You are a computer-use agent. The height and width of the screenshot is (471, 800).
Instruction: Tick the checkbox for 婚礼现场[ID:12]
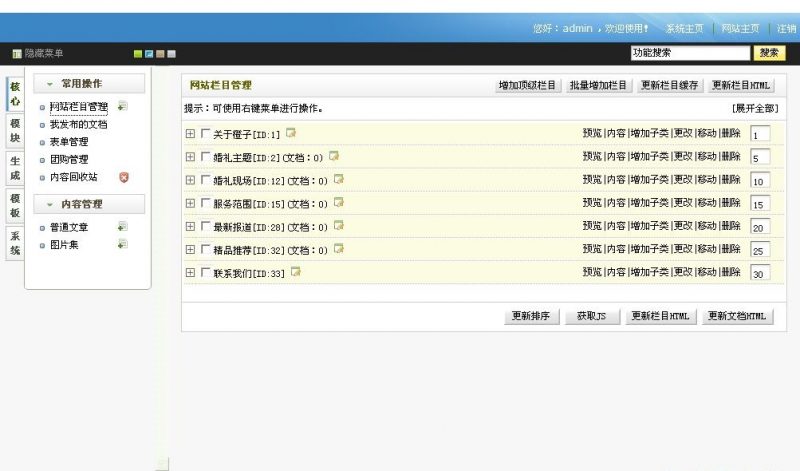205,180
